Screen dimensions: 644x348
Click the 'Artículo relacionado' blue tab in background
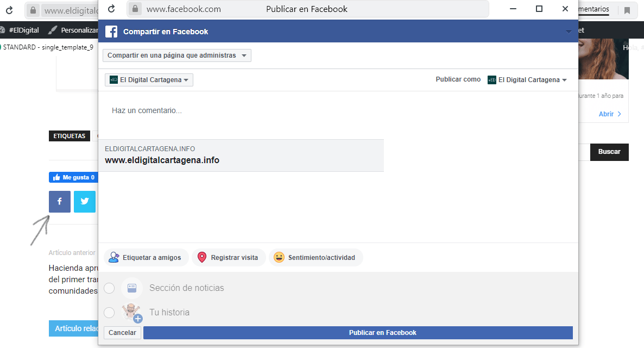click(73, 328)
